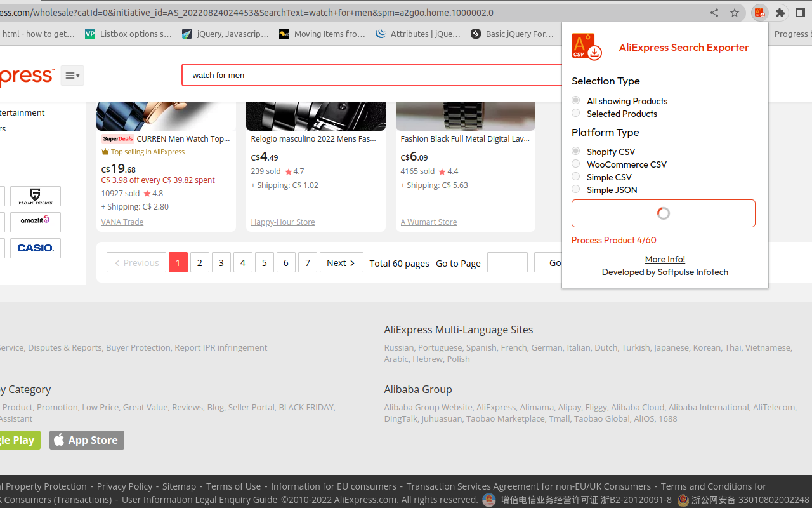This screenshot has width=812, height=508.
Task: Click the Previous page button
Action: [136, 262]
